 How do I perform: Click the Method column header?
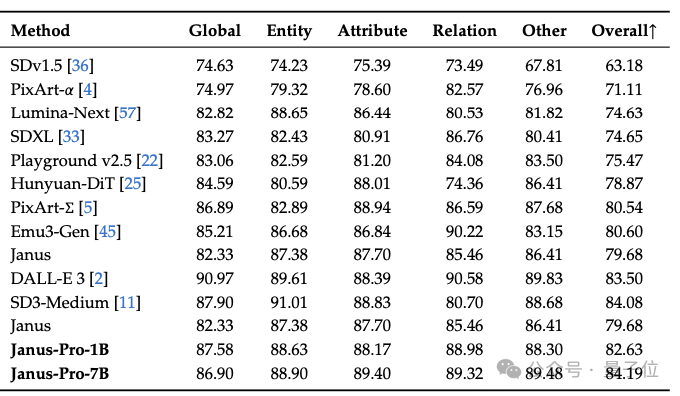tap(40, 31)
